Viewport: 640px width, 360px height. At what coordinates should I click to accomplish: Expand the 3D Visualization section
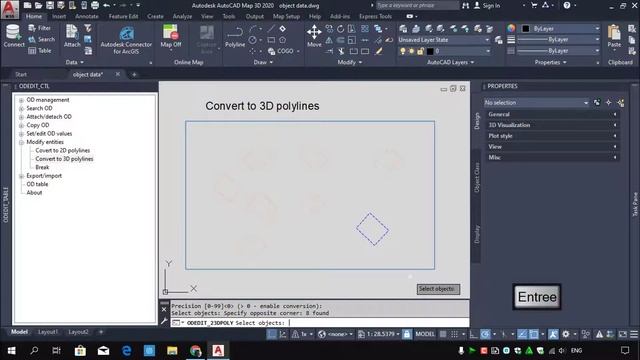[x=552, y=125]
